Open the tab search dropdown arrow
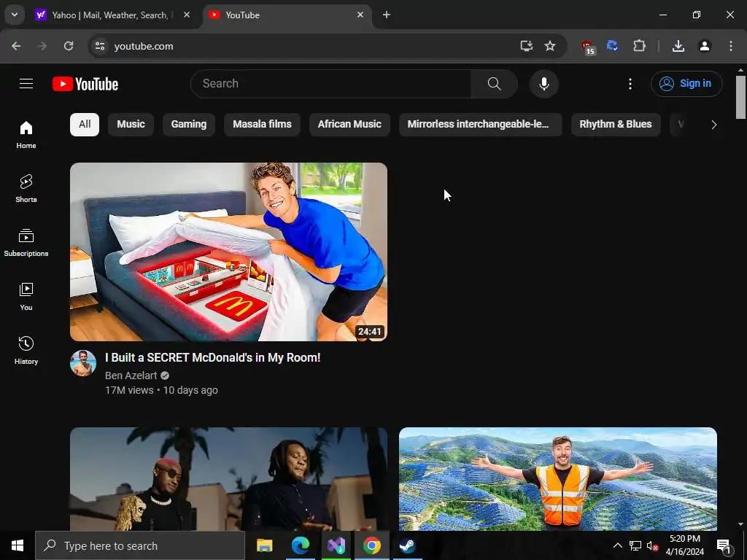747x560 pixels. tap(15, 15)
